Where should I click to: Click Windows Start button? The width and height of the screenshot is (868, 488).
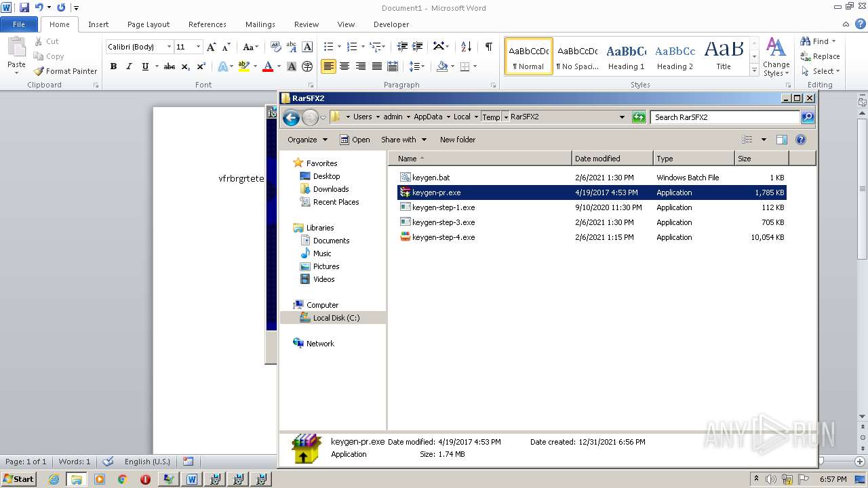click(19, 479)
